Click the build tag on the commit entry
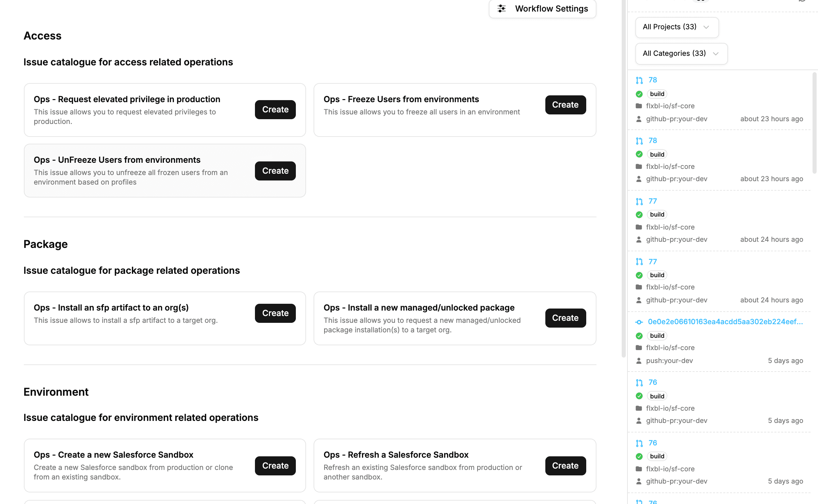The image size is (818, 504). click(x=657, y=336)
